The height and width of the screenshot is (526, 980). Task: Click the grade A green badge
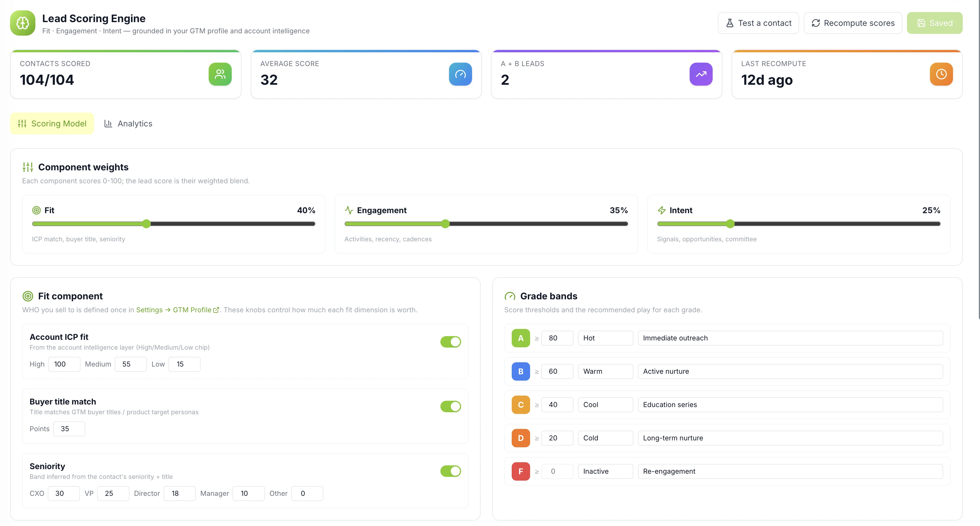click(x=521, y=338)
